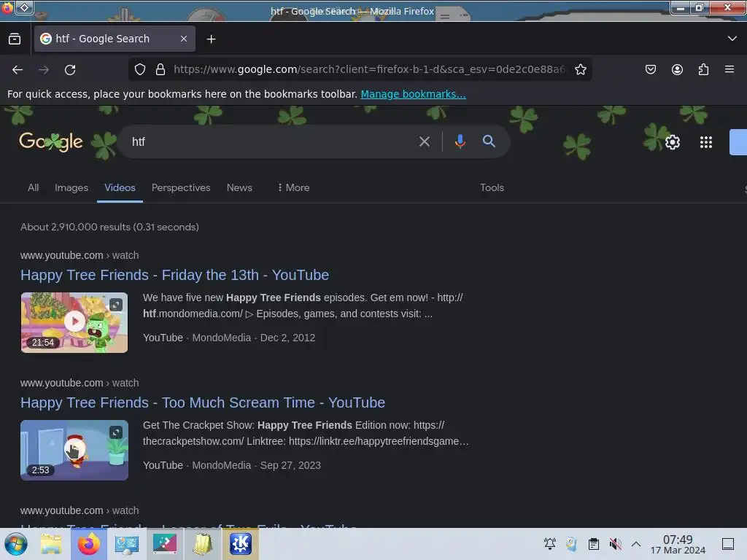Click the address bar URL
Viewport: 747px width, 560px height.
coord(369,69)
